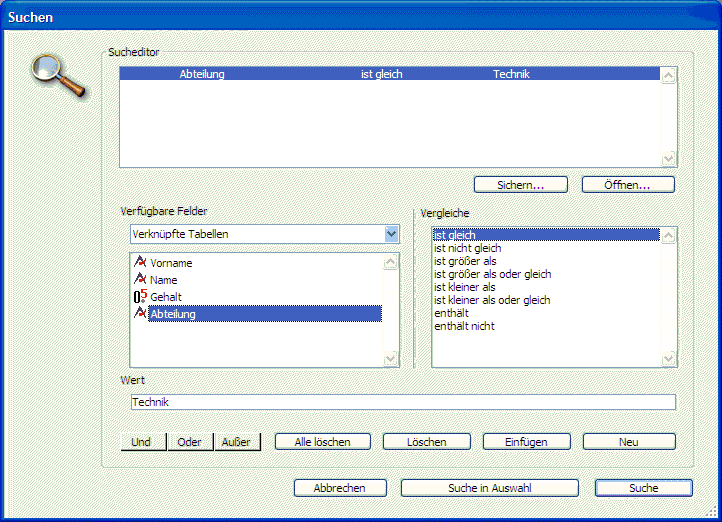Screen dimensions: 722x522
Task: Click into the Wert input field
Action: [x=403, y=402]
